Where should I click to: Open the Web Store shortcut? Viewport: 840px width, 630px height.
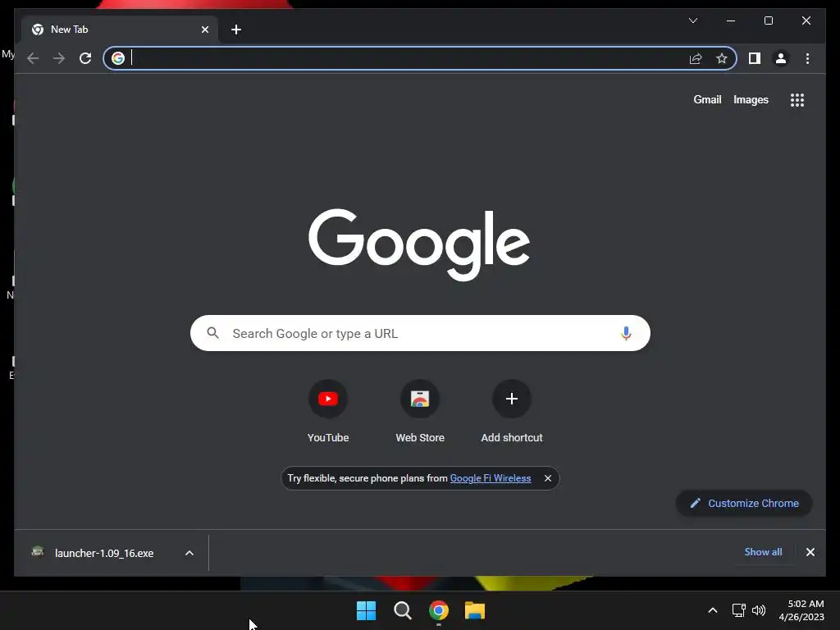(x=420, y=412)
